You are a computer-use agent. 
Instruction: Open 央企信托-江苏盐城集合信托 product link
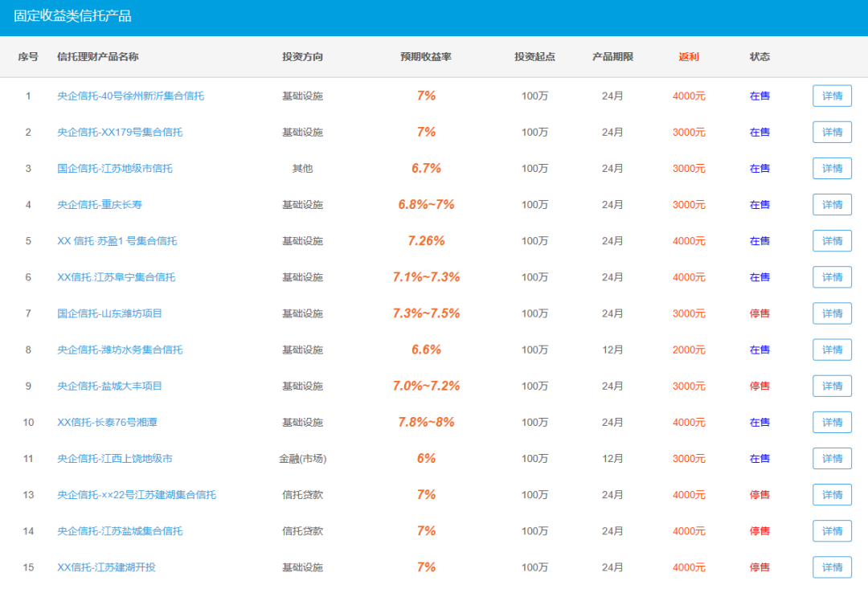pyautogui.click(x=120, y=531)
